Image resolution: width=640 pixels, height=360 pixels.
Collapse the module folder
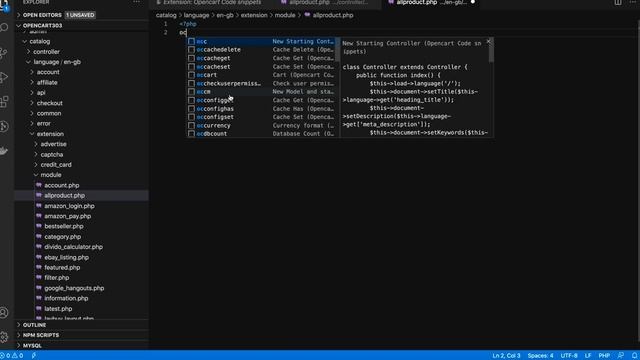click(x=51, y=175)
